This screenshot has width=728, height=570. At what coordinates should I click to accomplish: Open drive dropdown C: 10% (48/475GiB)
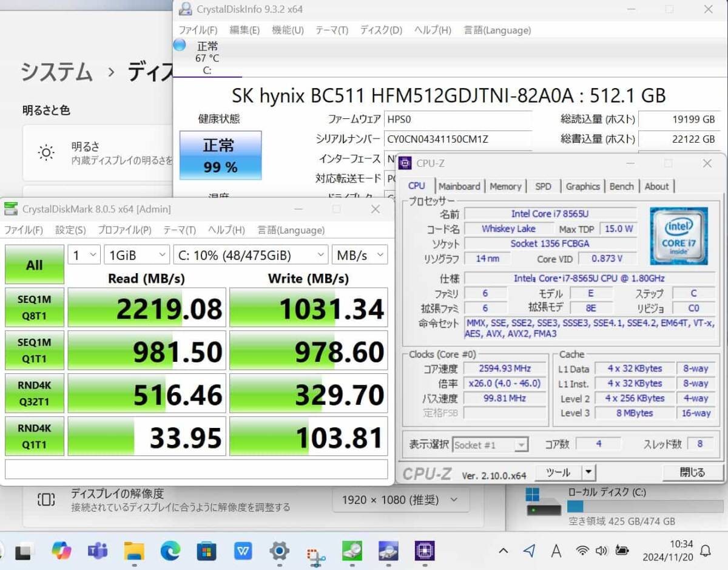(251, 255)
